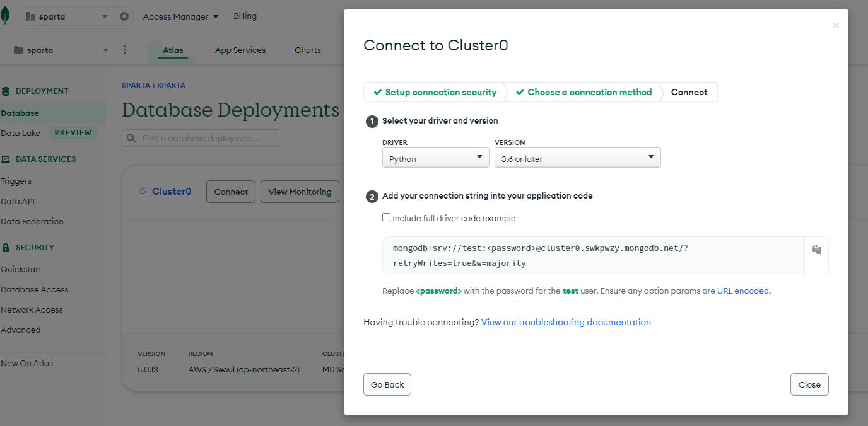Open the Driver dropdown showing Python
This screenshot has height=426, width=868.
pos(435,158)
